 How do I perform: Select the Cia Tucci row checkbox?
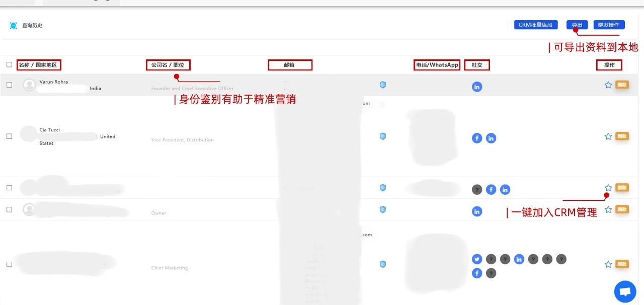[9, 136]
